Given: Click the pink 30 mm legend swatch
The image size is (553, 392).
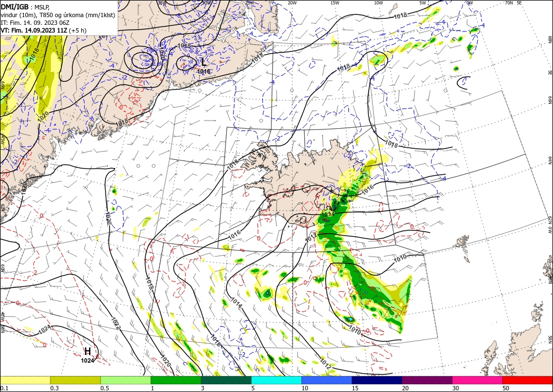Looking at the screenshot, I should point(478,380).
